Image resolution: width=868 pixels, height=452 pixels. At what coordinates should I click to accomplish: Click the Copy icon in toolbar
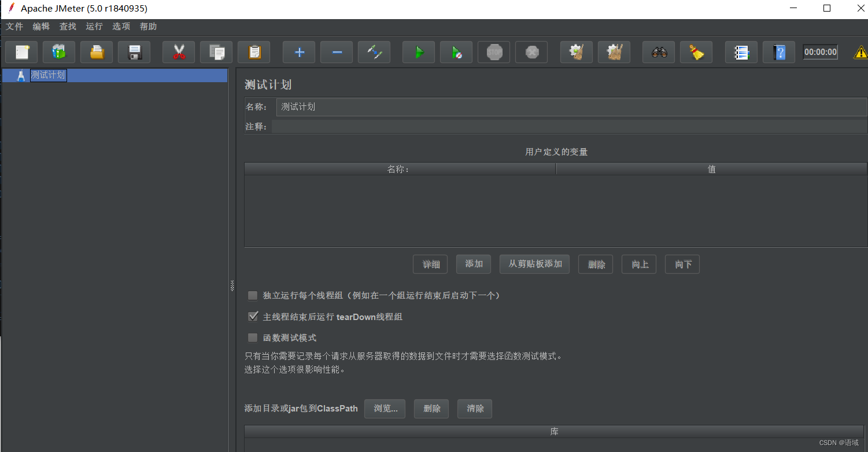(x=217, y=52)
